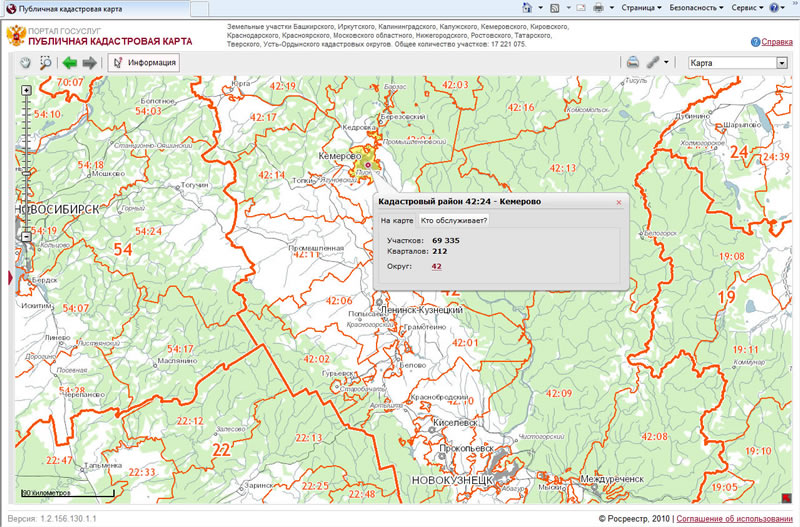
Task: Open the округ 42 link
Action: click(436, 266)
